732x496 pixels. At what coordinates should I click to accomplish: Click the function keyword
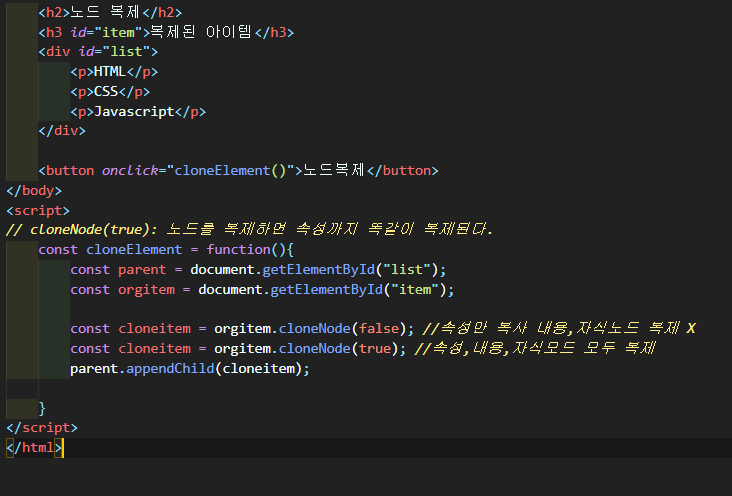238,249
